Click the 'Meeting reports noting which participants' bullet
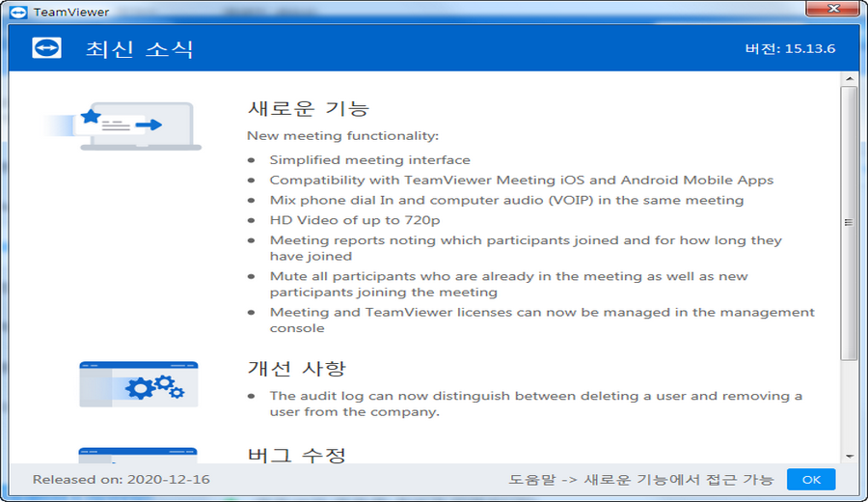Image resolution: width=868 pixels, height=502 pixels. tap(526, 248)
